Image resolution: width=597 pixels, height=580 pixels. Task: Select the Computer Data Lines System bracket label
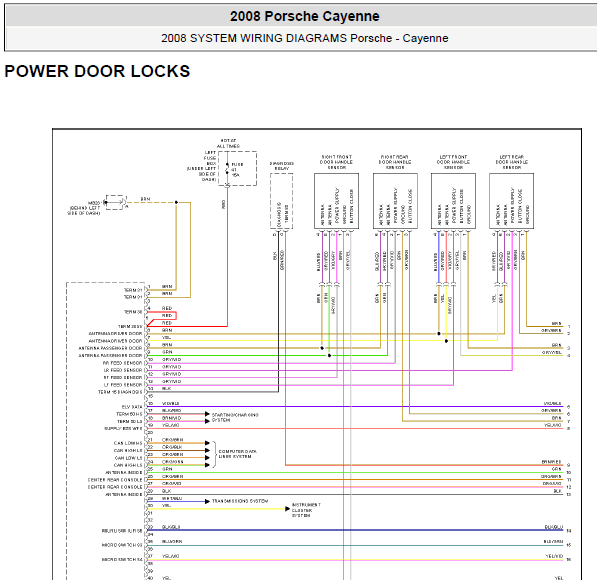click(238, 454)
